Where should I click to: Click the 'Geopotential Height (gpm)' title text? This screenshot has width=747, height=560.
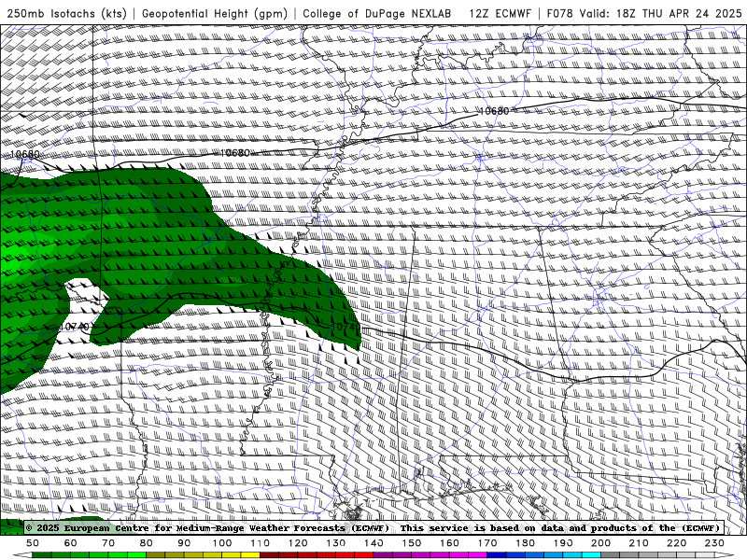215,13
